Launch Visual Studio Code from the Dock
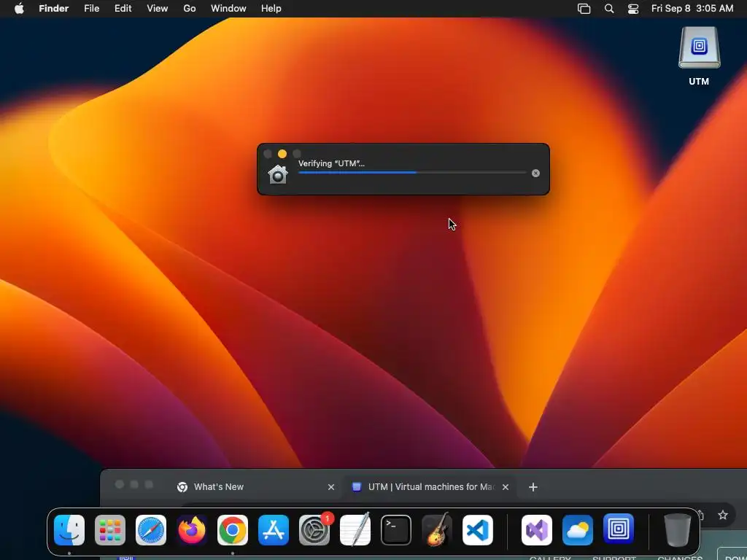This screenshot has width=747, height=560. pos(478,529)
